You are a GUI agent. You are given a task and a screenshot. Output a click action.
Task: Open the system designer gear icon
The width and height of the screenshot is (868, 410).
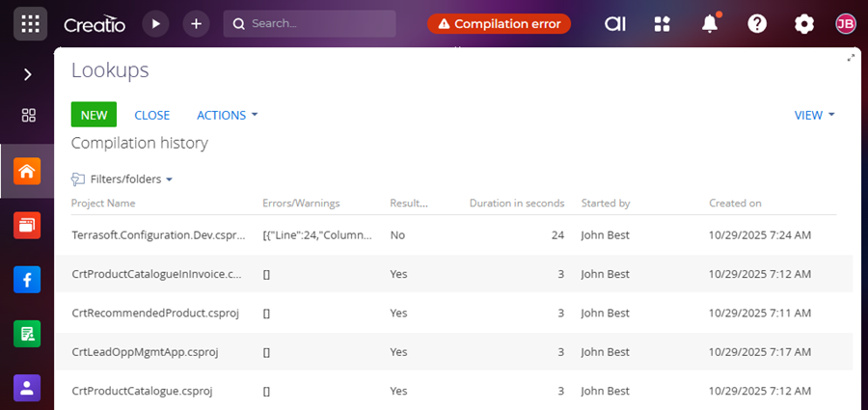point(804,24)
